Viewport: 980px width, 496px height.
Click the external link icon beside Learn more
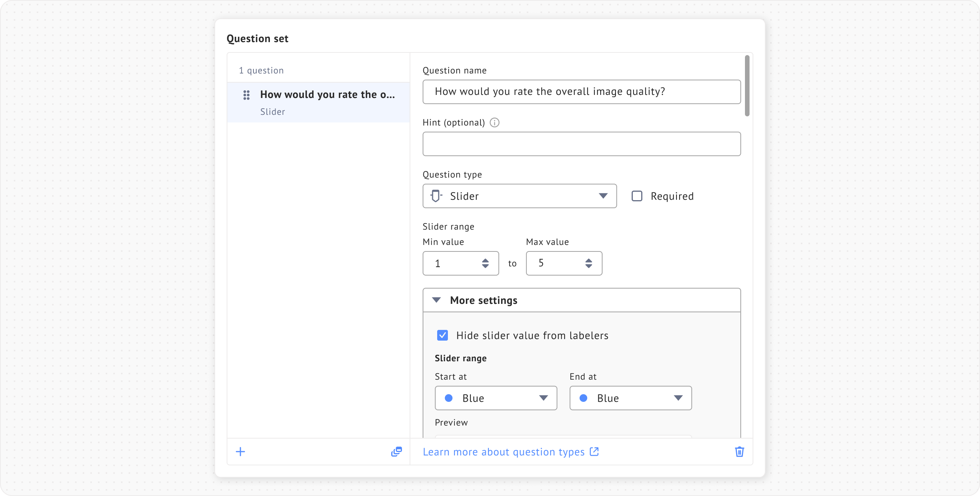(594, 452)
